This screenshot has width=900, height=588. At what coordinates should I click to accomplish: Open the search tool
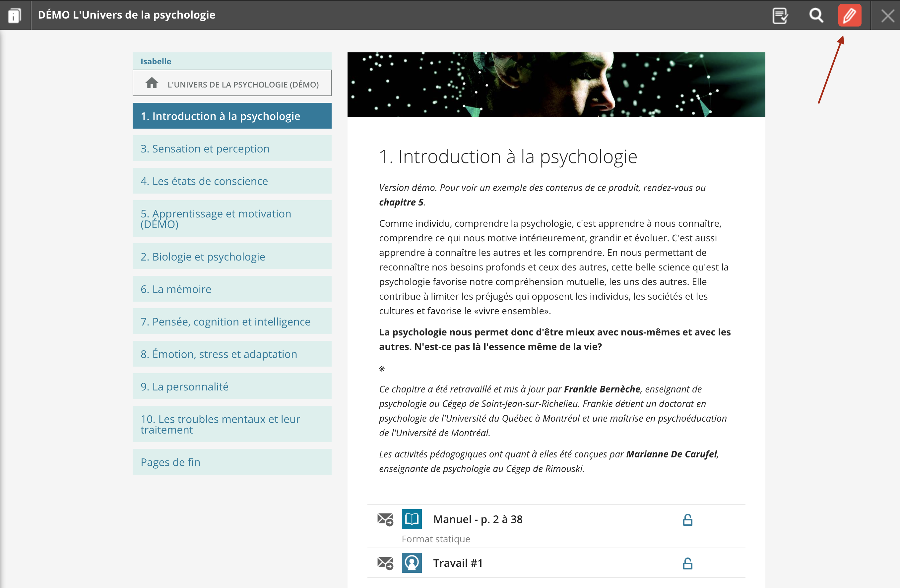pos(816,16)
